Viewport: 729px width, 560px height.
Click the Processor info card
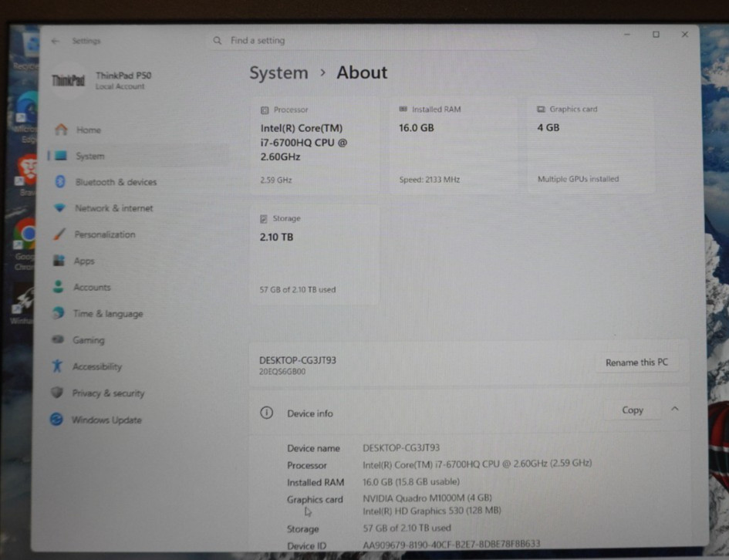pos(315,145)
